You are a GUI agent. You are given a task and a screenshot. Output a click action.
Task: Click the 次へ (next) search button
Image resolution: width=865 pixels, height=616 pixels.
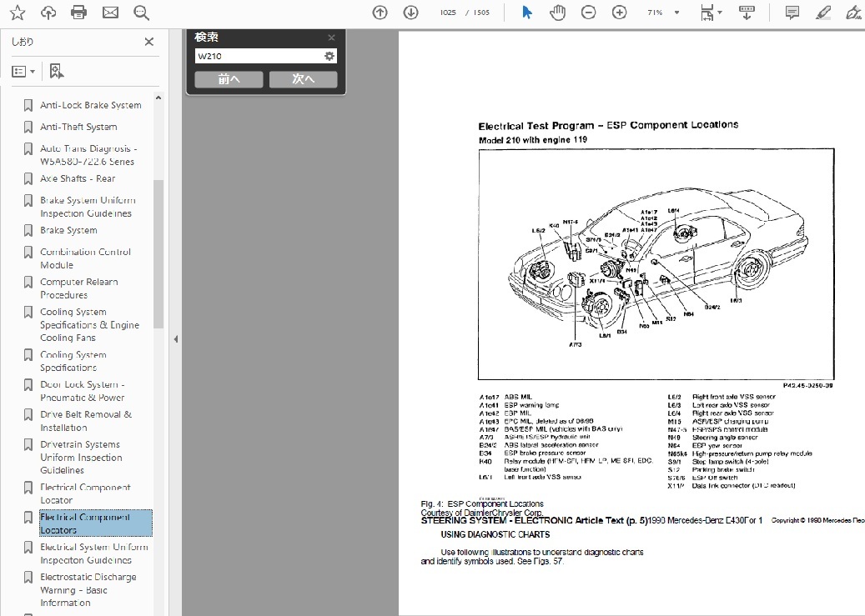tap(303, 79)
